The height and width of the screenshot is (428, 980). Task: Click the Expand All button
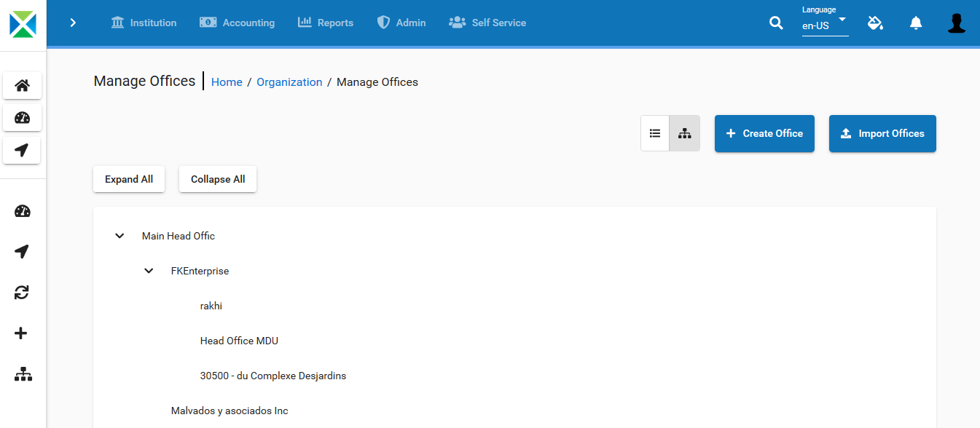coord(129,179)
